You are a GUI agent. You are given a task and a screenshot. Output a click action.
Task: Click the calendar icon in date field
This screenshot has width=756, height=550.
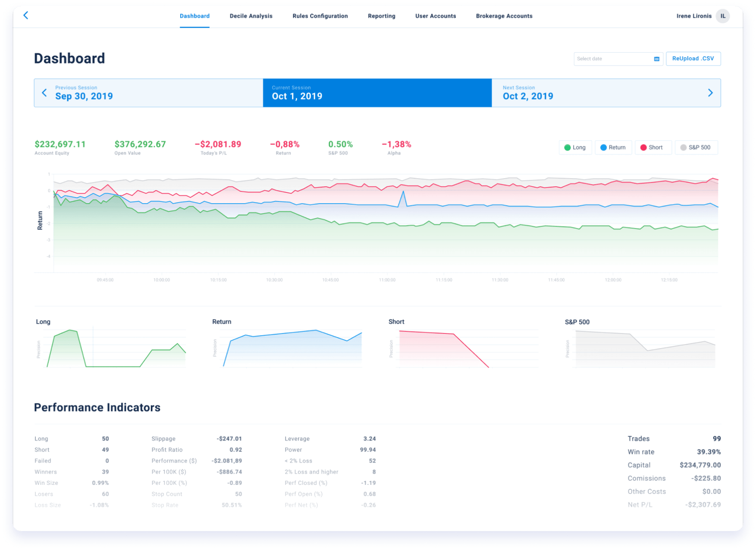click(656, 59)
